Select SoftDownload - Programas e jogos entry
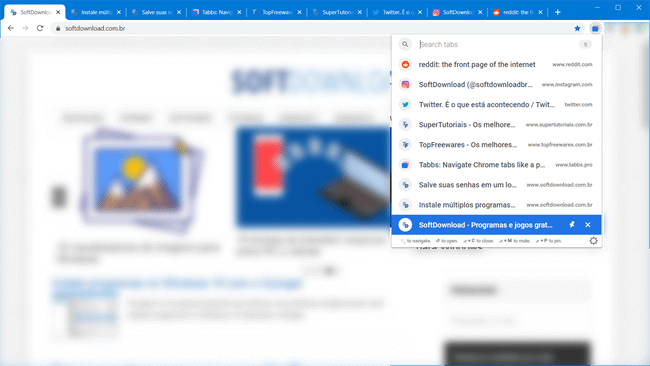This screenshot has height=366, width=650. pyautogui.click(x=496, y=225)
